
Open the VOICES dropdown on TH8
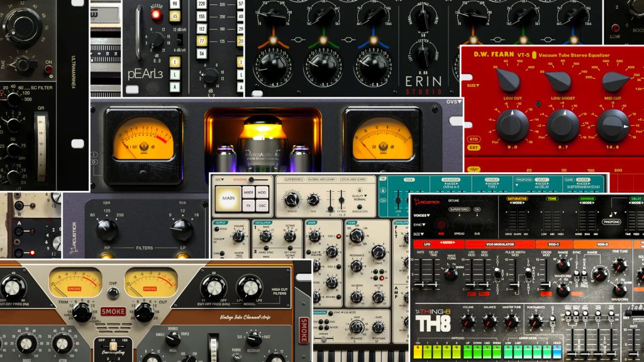tap(422, 216)
